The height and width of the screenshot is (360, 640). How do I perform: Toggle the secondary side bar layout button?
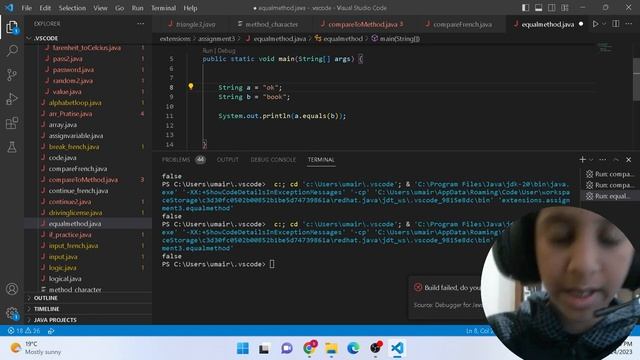(552, 8)
